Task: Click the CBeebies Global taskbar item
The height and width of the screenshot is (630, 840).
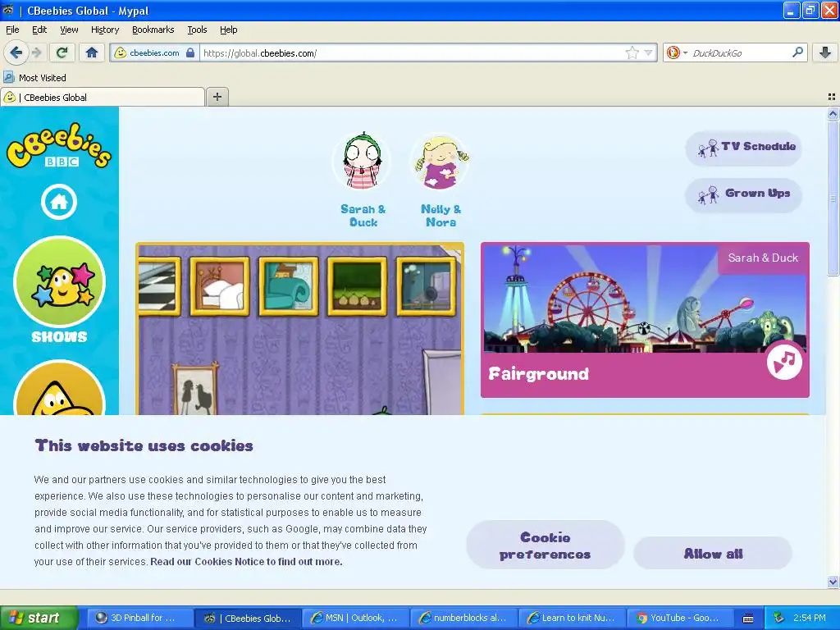Action: (x=248, y=618)
